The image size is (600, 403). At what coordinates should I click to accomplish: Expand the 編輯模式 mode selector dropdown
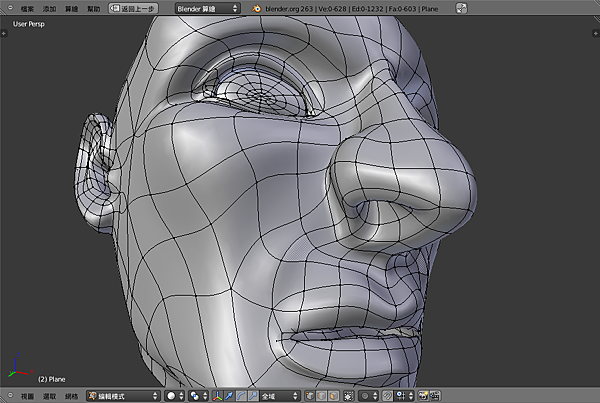tap(121, 396)
